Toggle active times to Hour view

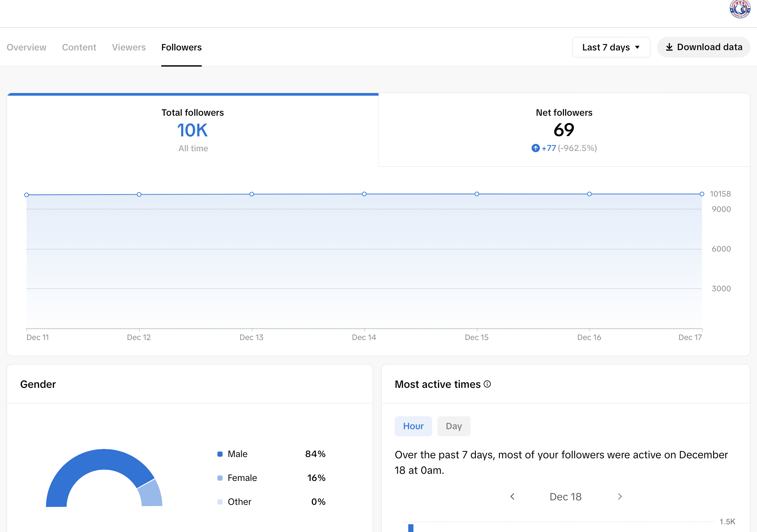coord(413,426)
